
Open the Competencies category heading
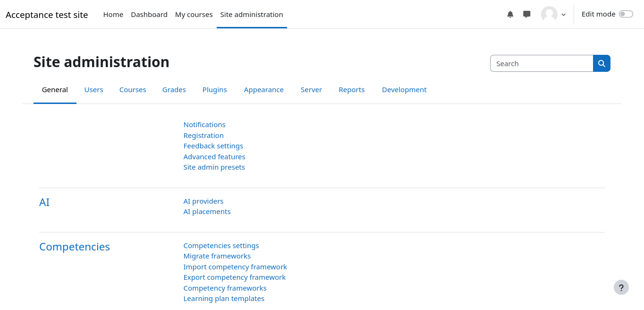point(75,247)
